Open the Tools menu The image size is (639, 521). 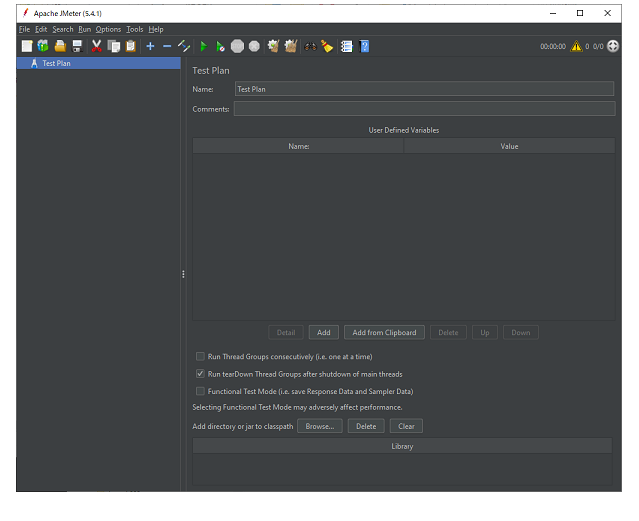coord(134,29)
